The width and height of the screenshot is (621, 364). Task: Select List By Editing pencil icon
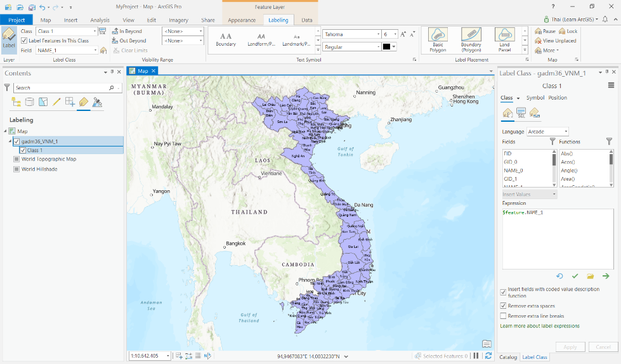[x=56, y=102]
